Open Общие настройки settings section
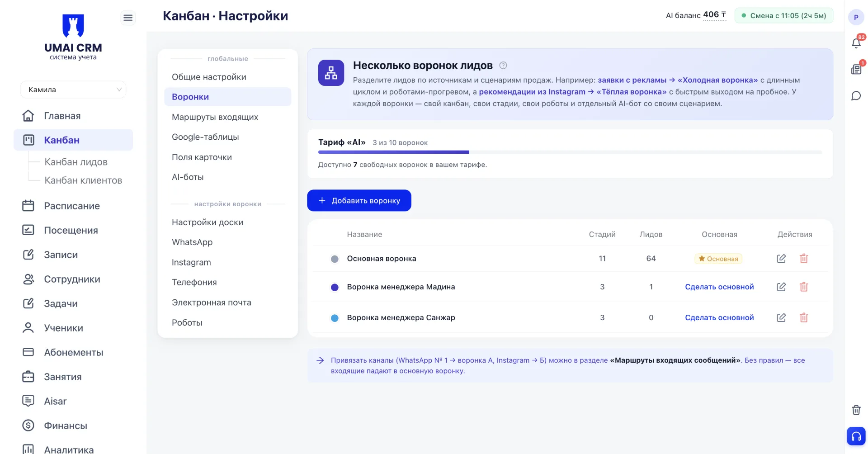This screenshot has width=868, height=454. pos(227,77)
